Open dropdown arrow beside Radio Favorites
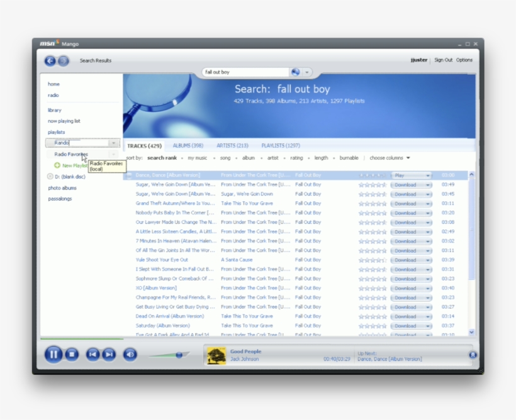The width and height of the screenshot is (516, 420). tap(113, 154)
